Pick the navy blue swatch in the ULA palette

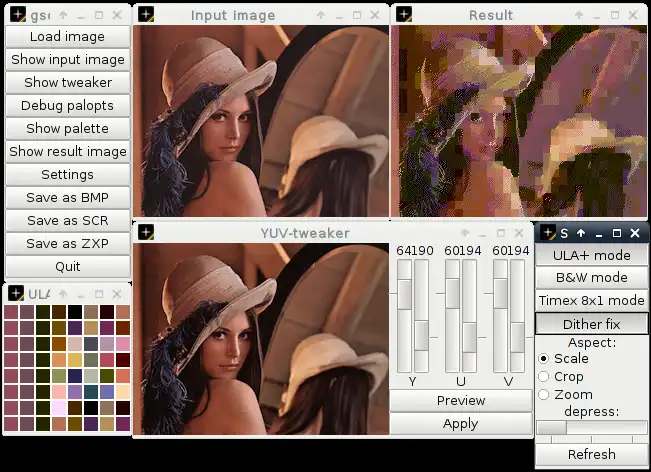point(75,376)
